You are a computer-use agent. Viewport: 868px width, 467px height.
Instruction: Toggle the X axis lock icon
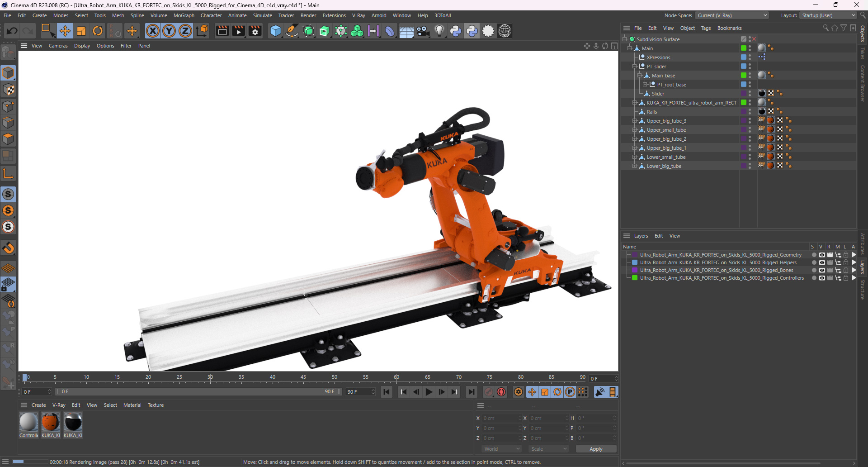153,31
